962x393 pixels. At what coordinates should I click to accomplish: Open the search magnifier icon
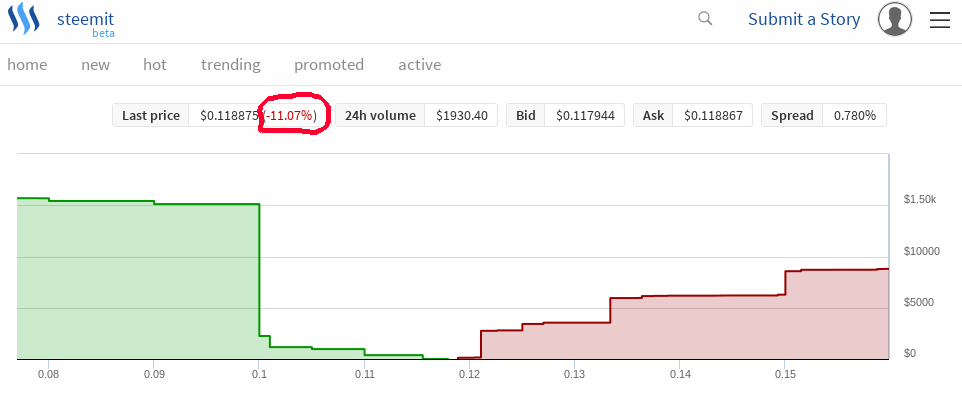[705, 19]
